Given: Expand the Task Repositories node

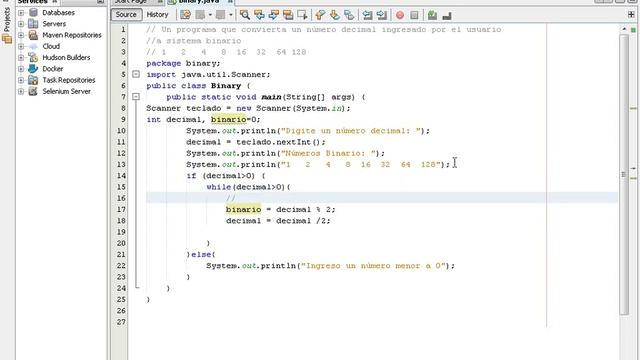Looking at the screenshot, I should (x=21, y=80).
